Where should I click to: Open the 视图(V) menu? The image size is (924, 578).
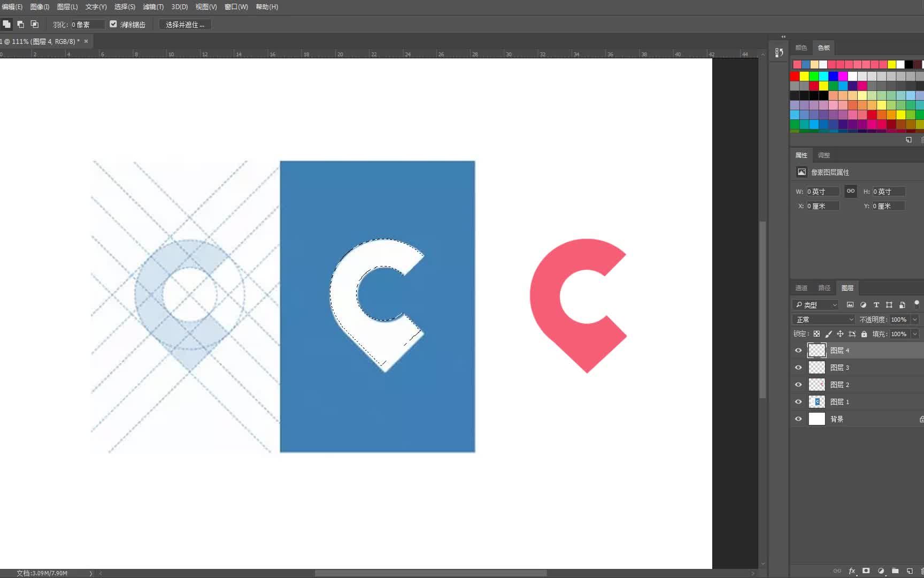click(x=206, y=7)
